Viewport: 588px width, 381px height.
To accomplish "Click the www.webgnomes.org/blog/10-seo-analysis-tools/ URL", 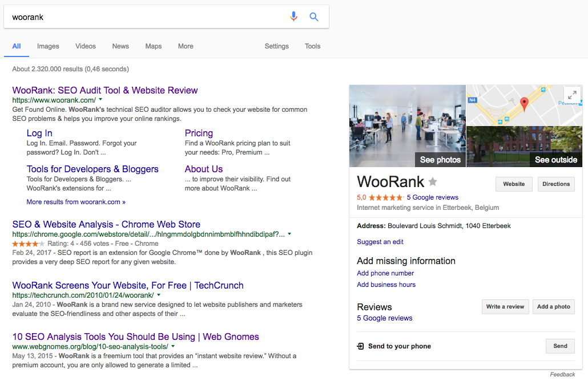I will coord(90,347).
